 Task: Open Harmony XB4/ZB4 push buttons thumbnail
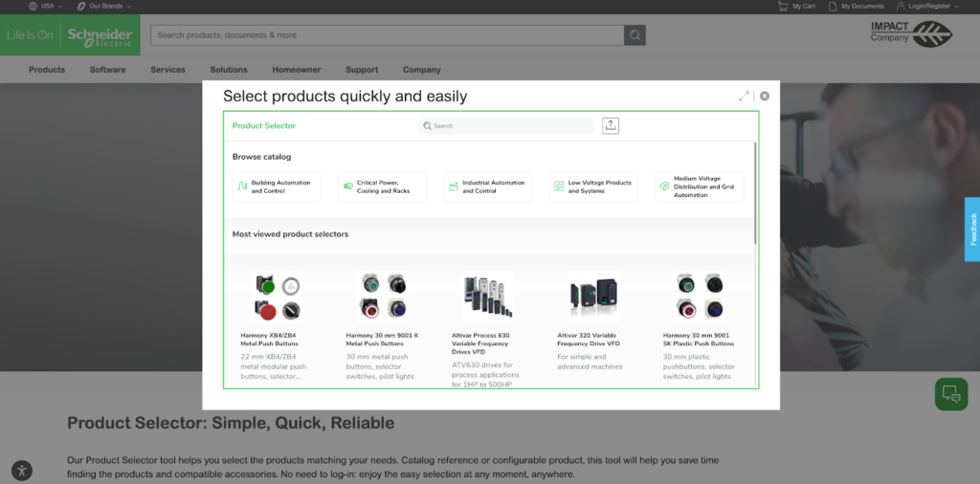[x=277, y=297]
